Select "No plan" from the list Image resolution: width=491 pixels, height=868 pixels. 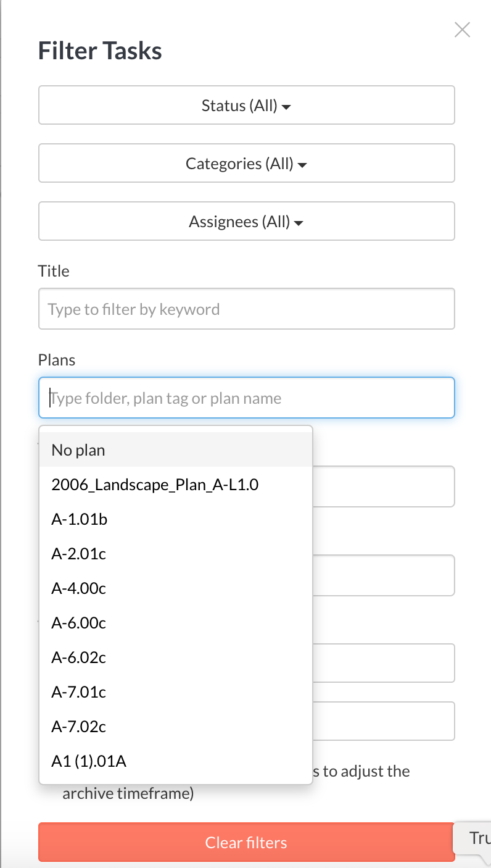click(176, 449)
